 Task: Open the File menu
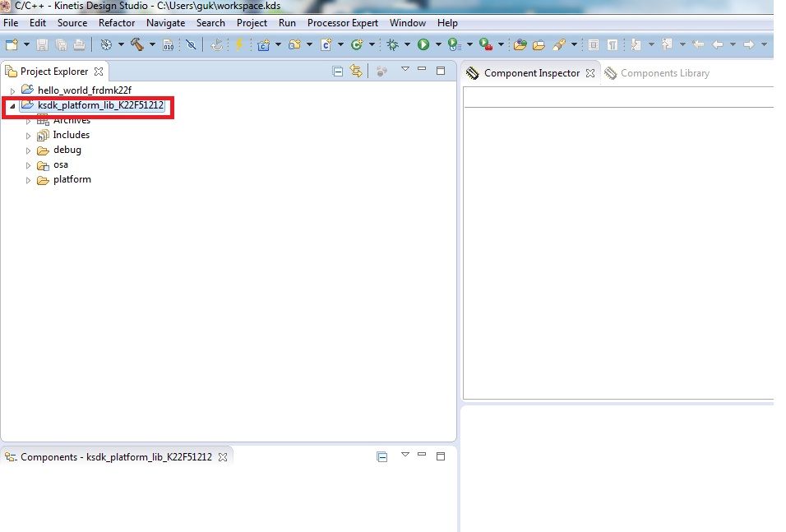point(11,23)
